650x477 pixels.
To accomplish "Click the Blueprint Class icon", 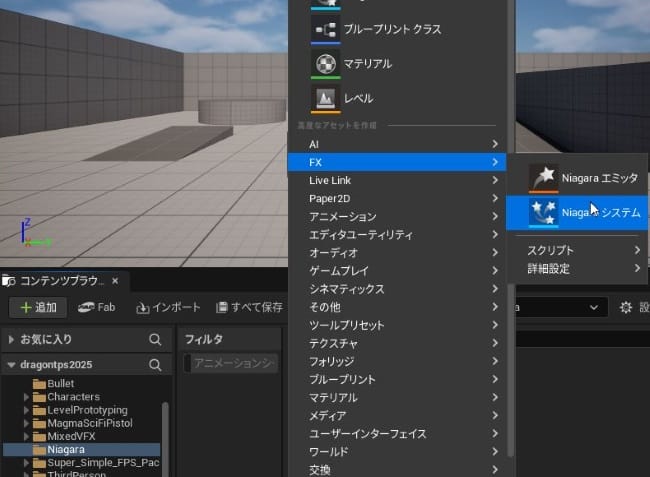I will (325, 29).
